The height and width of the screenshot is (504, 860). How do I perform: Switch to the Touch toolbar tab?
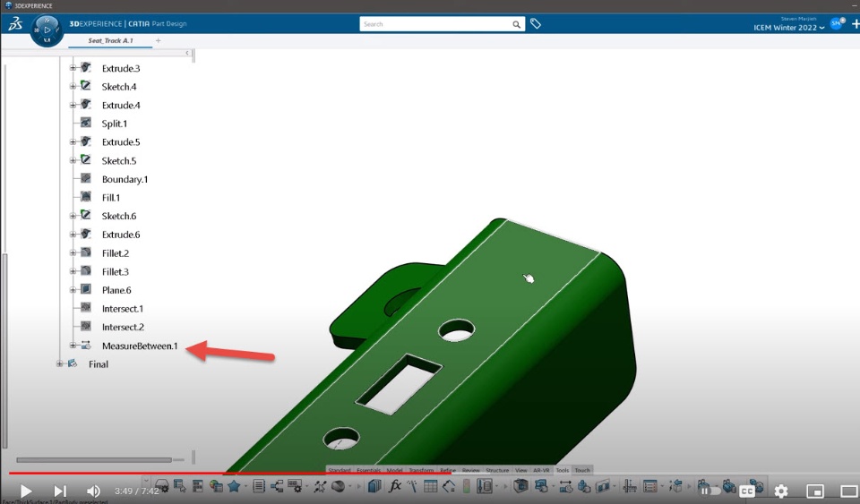(x=582, y=470)
